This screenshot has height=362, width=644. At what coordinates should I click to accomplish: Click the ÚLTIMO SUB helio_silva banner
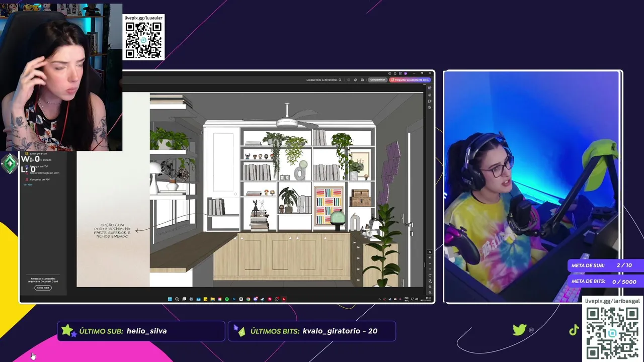tap(141, 331)
